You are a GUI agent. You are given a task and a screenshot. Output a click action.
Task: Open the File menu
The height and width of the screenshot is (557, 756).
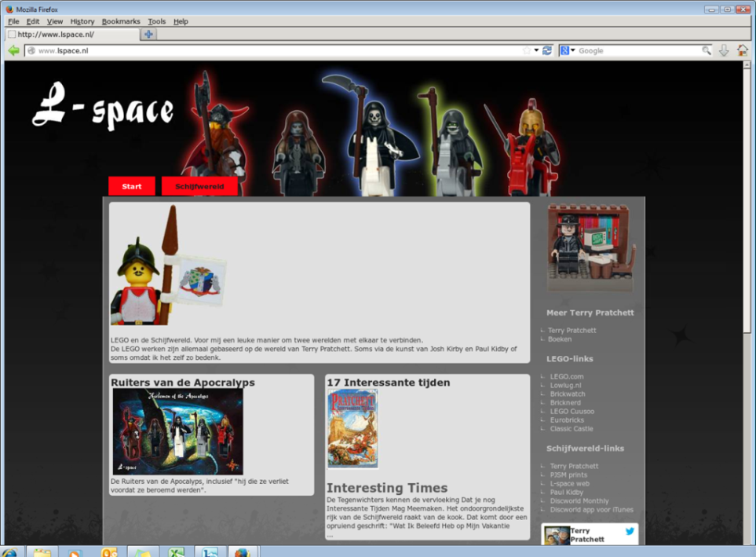[x=13, y=21]
